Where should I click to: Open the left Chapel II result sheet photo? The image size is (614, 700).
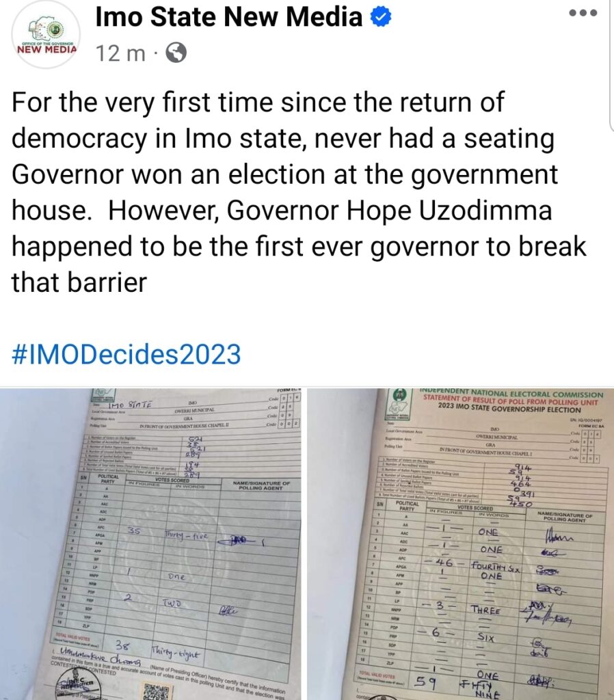(x=150, y=543)
